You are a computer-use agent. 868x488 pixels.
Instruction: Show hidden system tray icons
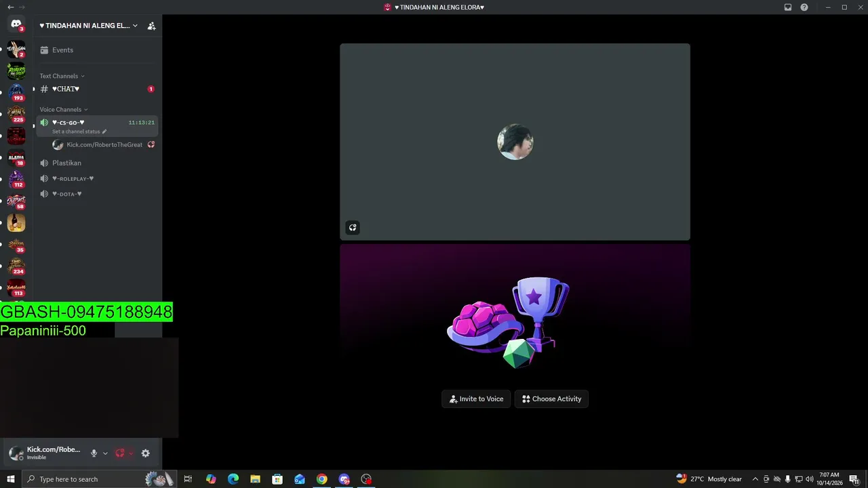pyautogui.click(x=755, y=479)
